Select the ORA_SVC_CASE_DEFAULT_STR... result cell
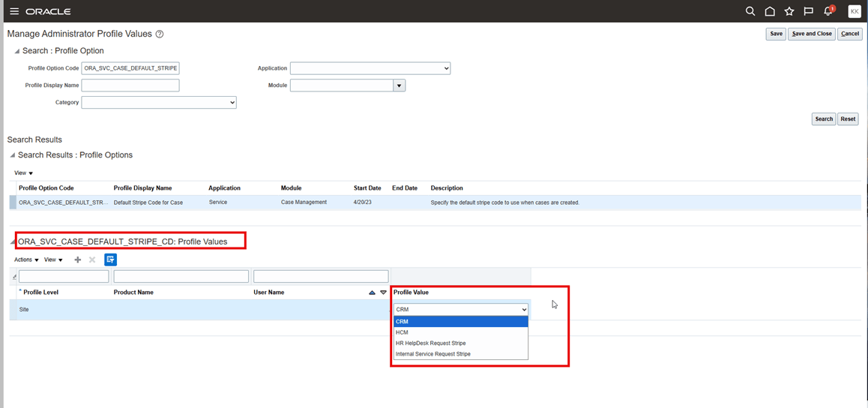 click(64, 202)
